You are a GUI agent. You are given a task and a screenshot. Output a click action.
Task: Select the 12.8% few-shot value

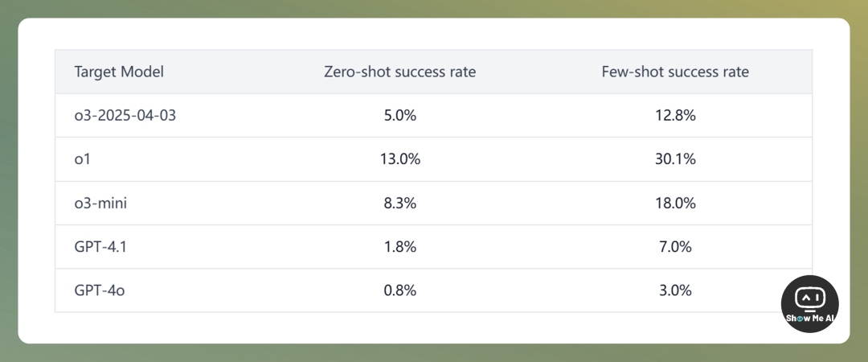click(675, 115)
